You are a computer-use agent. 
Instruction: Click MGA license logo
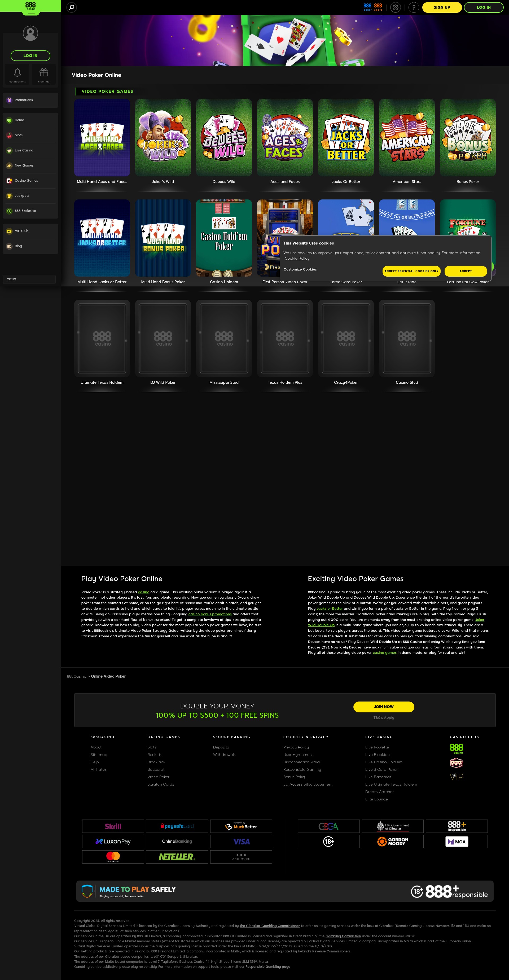click(x=457, y=842)
